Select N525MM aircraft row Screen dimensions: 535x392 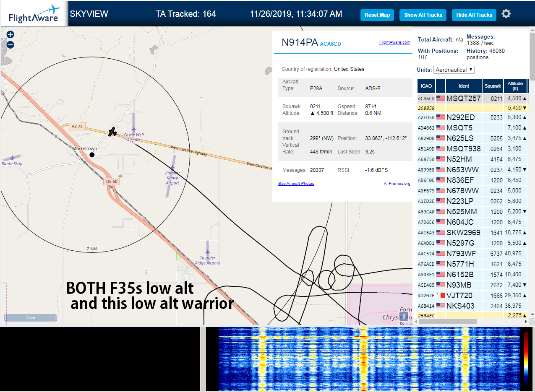472,212
